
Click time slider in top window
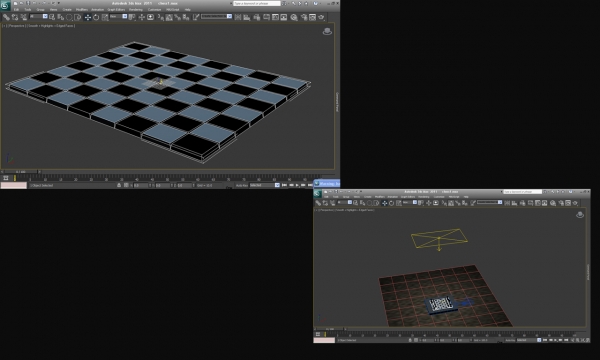pos(21,172)
